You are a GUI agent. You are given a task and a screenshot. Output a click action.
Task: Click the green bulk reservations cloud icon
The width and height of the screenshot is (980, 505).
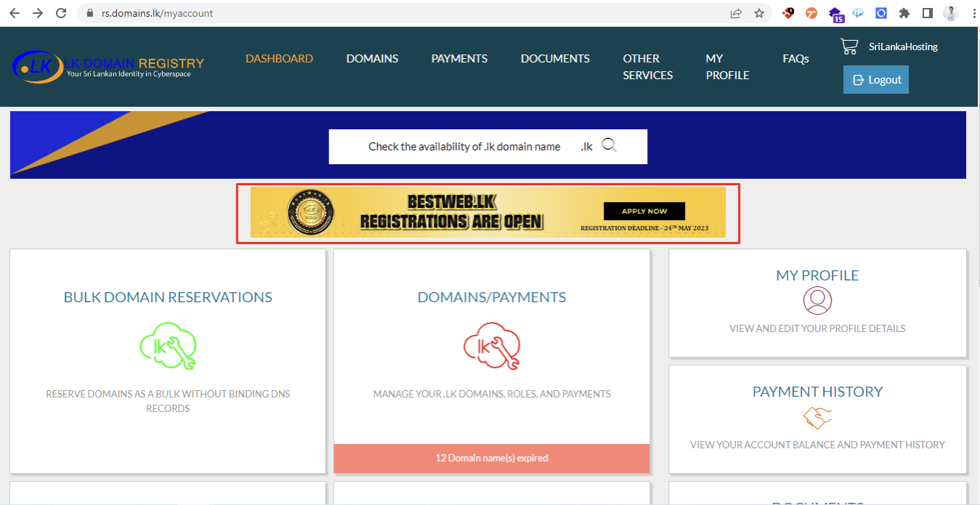click(168, 346)
